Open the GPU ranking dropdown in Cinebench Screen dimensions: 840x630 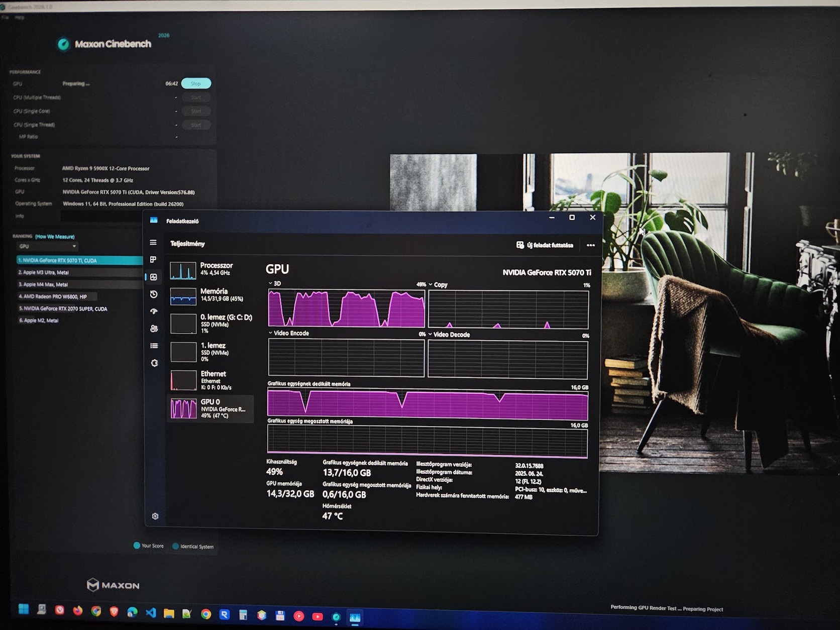pos(47,247)
